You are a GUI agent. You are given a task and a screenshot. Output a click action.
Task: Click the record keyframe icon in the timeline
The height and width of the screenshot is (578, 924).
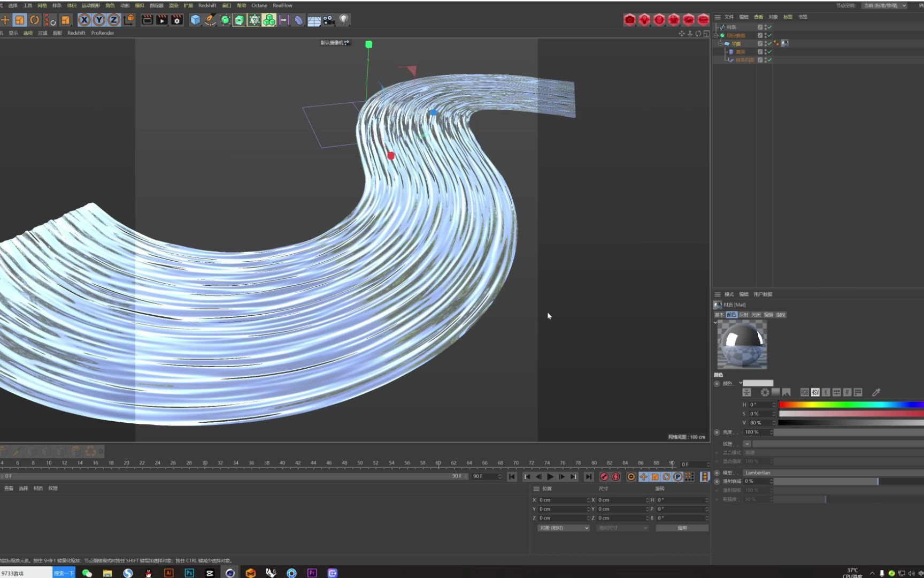pyautogui.click(x=604, y=477)
